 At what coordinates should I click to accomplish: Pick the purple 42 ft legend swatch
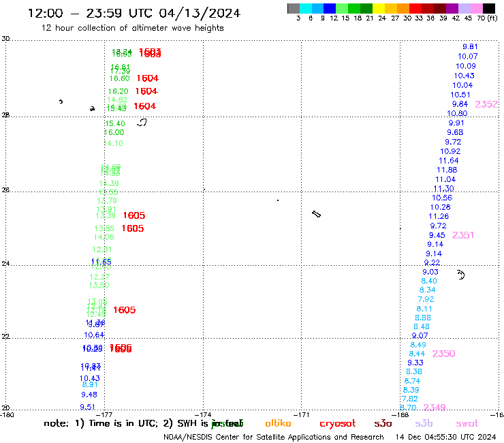[x=452, y=8]
